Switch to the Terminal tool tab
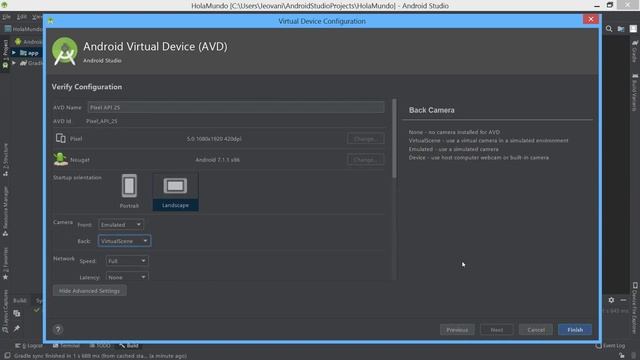This screenshot has width=640, height=360. point(66,346)
